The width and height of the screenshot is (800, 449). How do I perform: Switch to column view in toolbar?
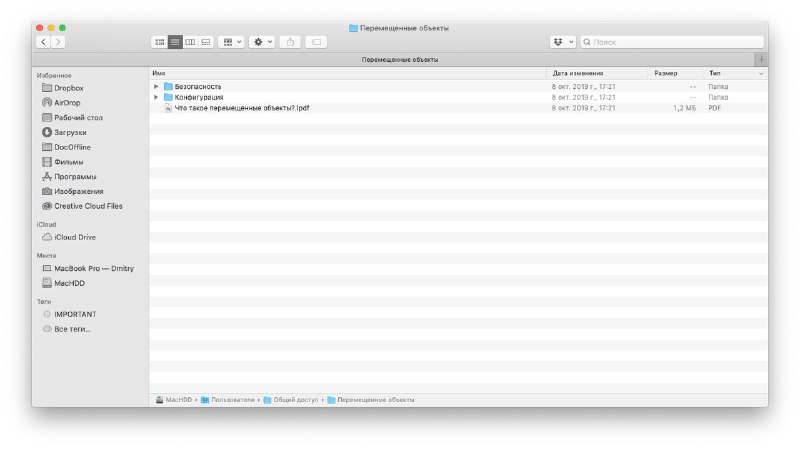point(190,42)
